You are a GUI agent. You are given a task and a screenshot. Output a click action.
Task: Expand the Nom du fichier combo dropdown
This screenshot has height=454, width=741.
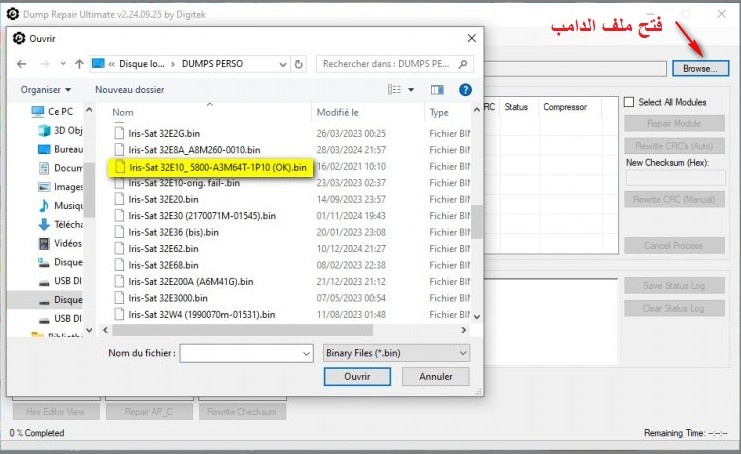pos(306,353)
